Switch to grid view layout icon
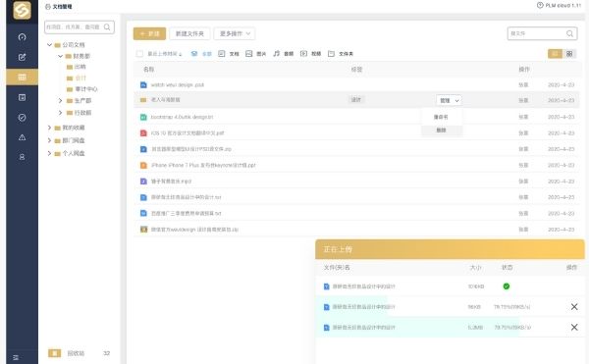The image size is (589, 364). (569, 54)
